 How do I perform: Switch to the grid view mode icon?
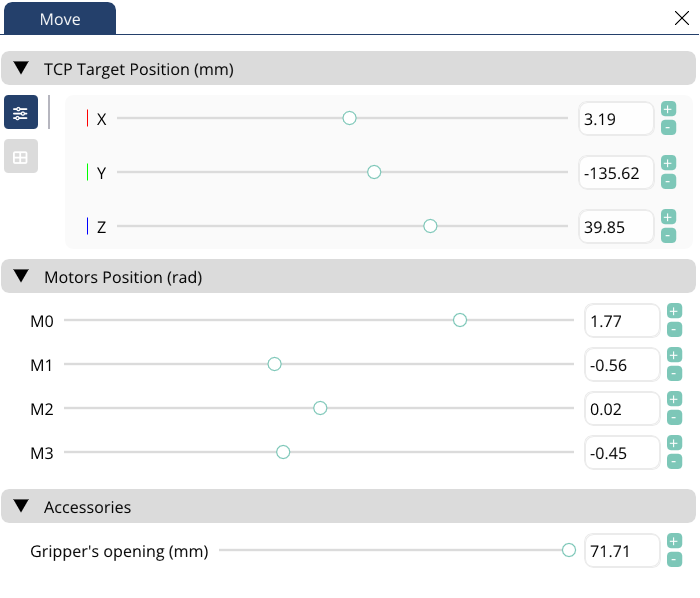[21, 157]
